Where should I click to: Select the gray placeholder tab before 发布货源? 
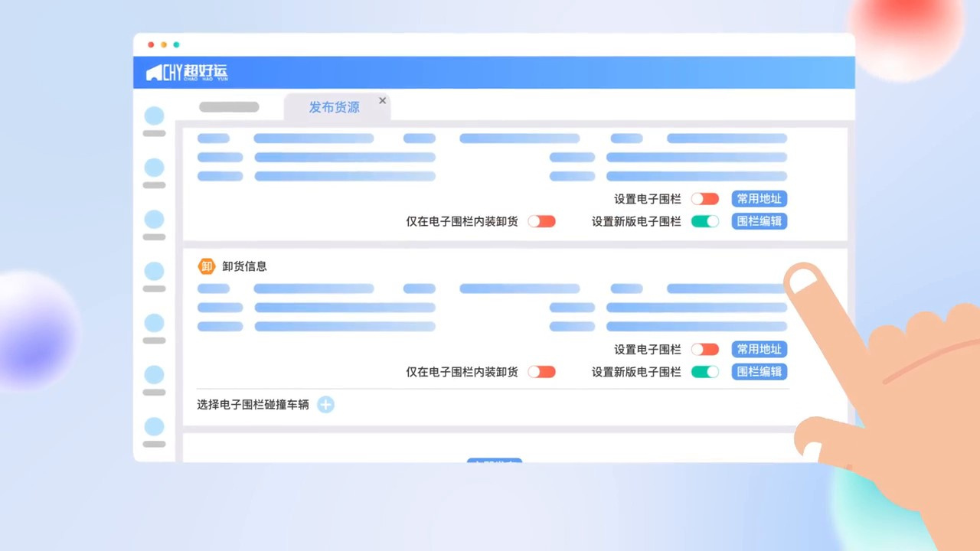(229, 107)
